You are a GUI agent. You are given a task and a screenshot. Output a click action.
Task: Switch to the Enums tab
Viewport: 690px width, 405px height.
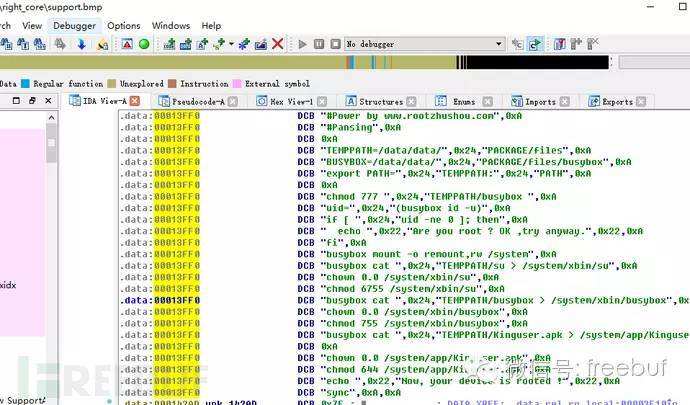(x=464, y=102)
